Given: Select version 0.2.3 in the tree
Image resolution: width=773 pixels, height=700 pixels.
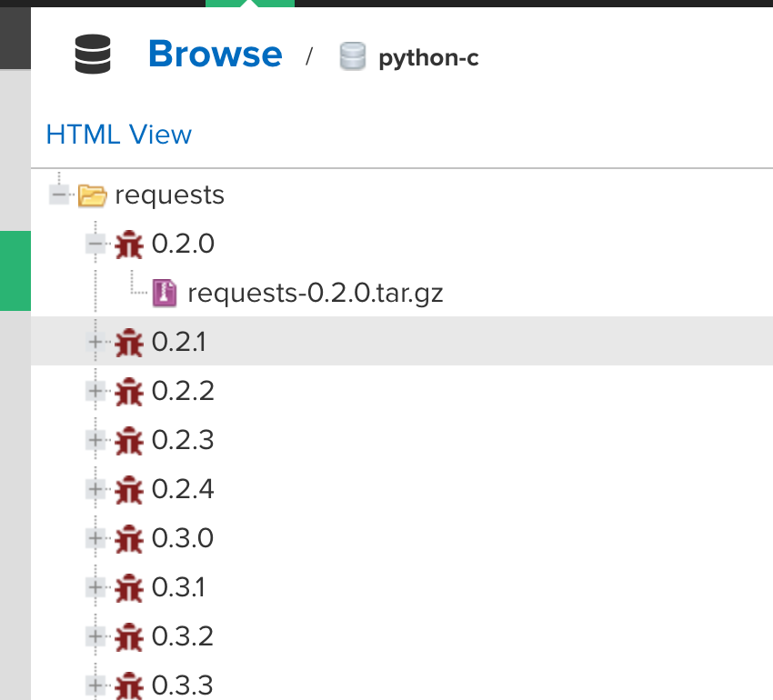Looking at the screenshot, I should [x=183, y=440].
